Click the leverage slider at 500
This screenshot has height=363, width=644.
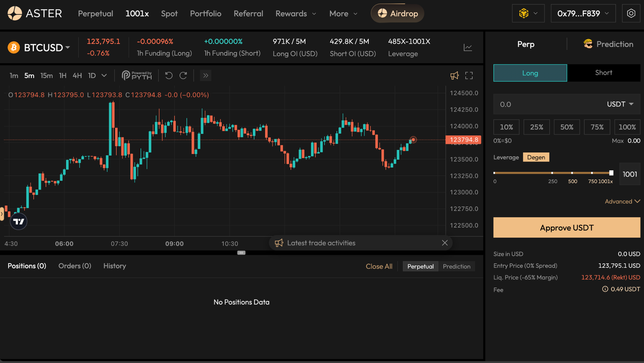pos(572,173)
